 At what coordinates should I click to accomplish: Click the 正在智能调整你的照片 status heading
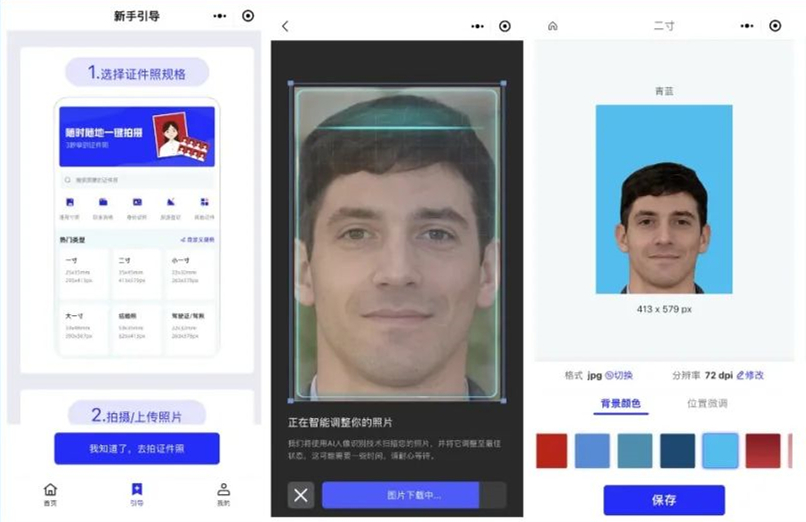tap(340, 422)
